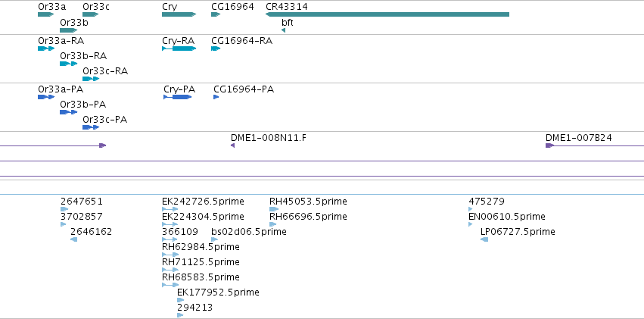The image size is (644, 319).
Task: Select the Or33a gene arrow glyph
Action: (x=46, y=14)
